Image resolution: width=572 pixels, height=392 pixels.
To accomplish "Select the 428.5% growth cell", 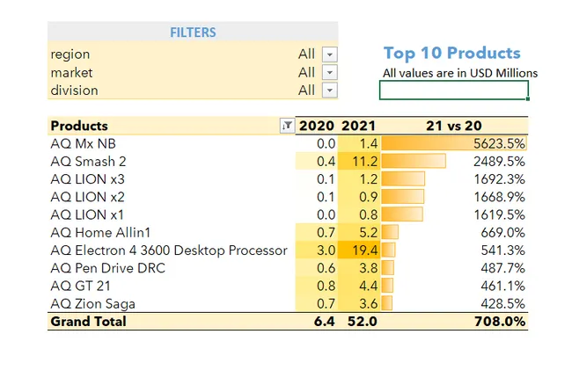I will 454,303.
